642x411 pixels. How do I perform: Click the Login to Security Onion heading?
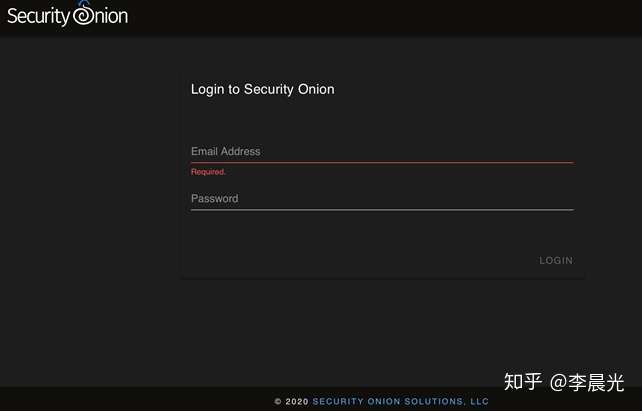262,89
